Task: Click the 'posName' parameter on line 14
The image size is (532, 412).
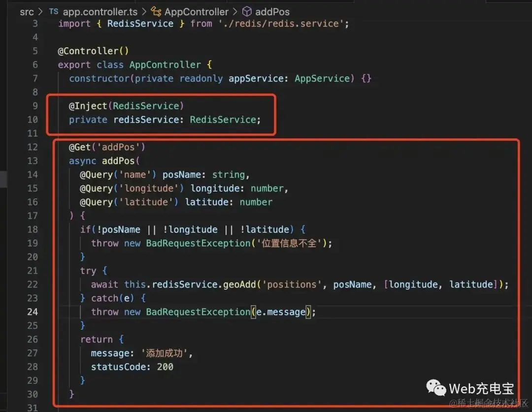Action: [181, 175]
